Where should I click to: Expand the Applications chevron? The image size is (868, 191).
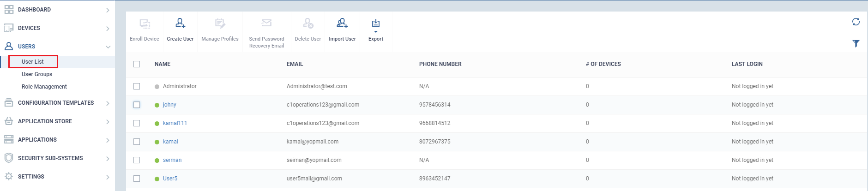pos(108,140)
